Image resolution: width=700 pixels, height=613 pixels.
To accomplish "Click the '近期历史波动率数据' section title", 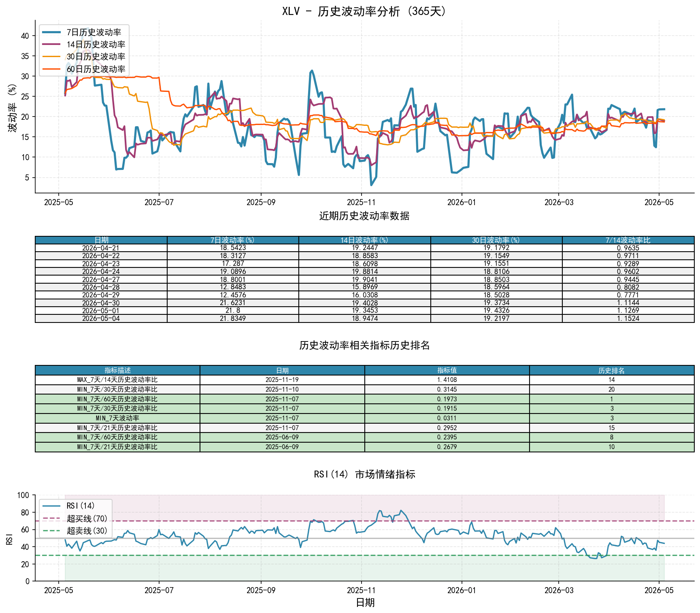I will click(364, 216).
